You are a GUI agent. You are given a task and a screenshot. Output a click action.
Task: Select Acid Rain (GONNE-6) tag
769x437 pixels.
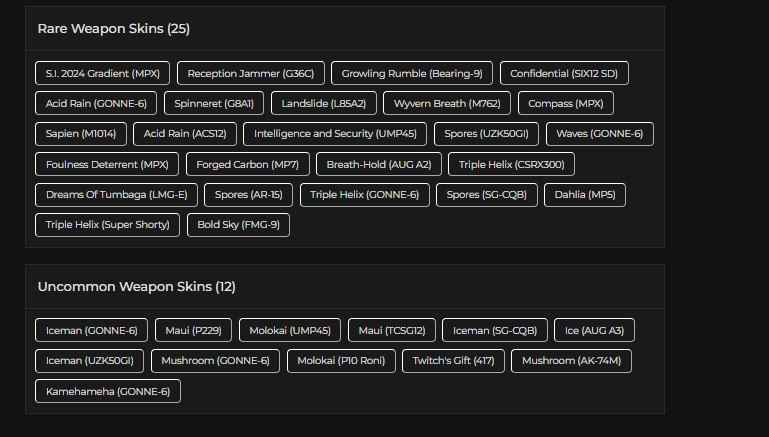point(96,103)
